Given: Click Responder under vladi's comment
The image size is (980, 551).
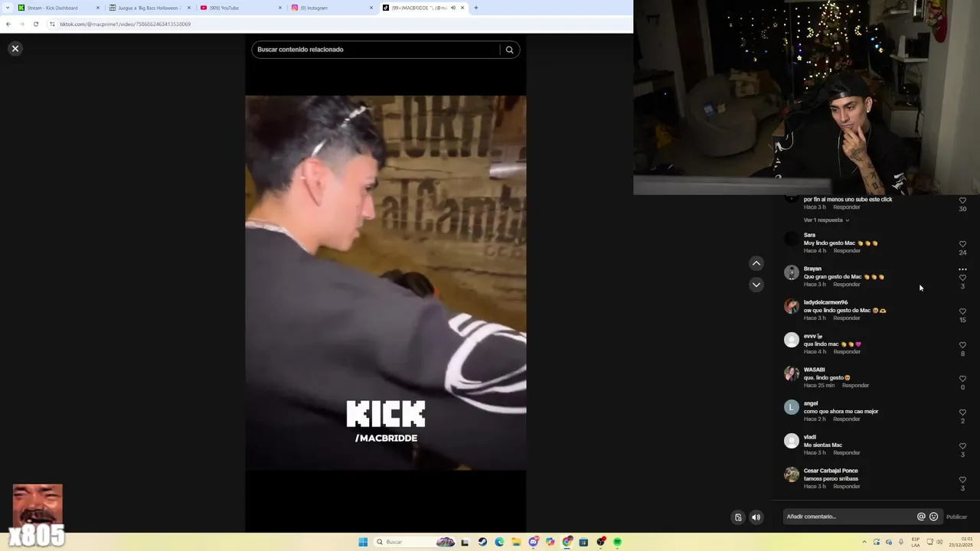Looking at the screenshot, I should pyautogui.click(x=847, y=453).
